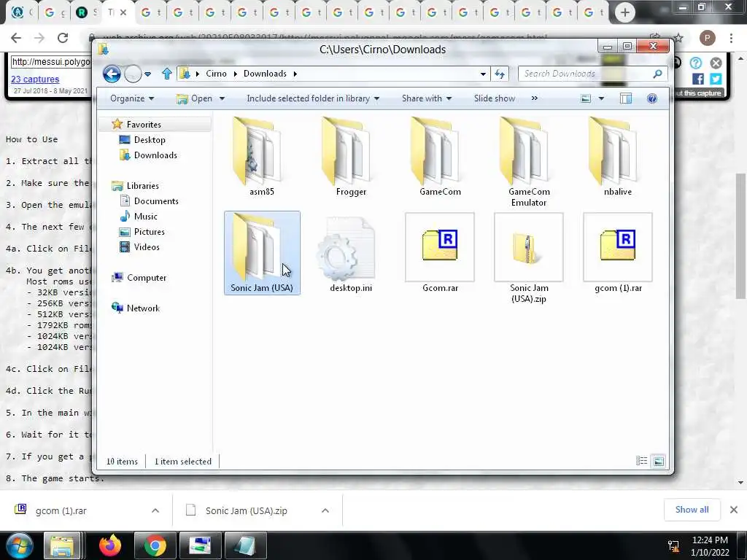Close the Wayback Machine toolbar
The width and height of the screenshot is (747, 560).
pos(716,63)
